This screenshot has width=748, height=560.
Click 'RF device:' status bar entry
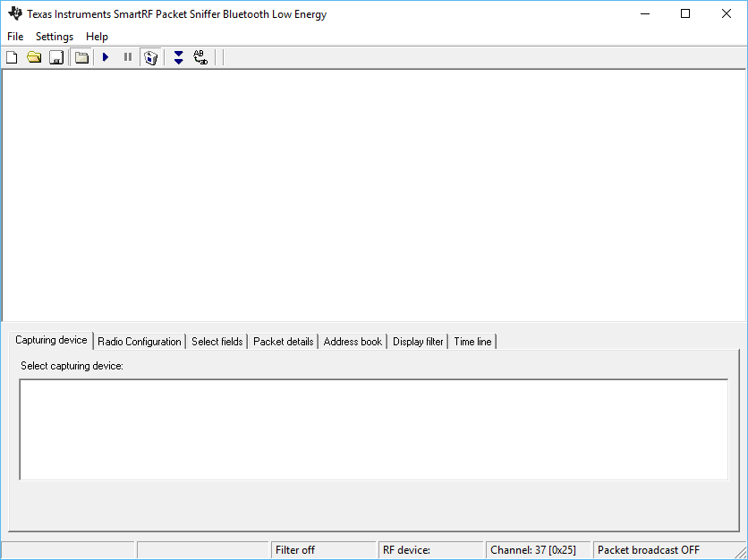[x=431, y=550]
